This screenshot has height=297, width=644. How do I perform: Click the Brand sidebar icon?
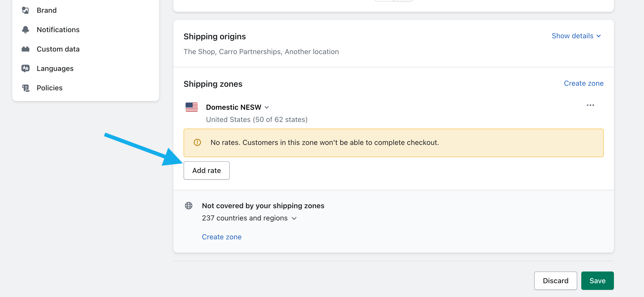(x=25, y=10)
